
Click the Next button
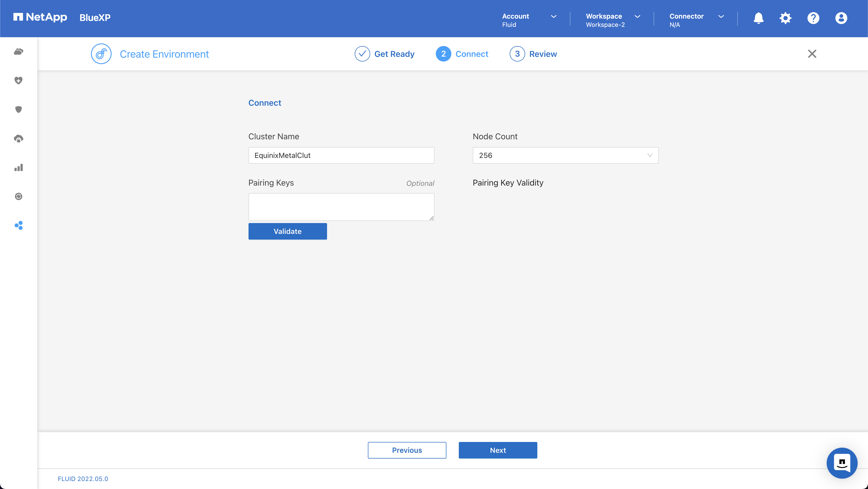click(x=498, y=450)
